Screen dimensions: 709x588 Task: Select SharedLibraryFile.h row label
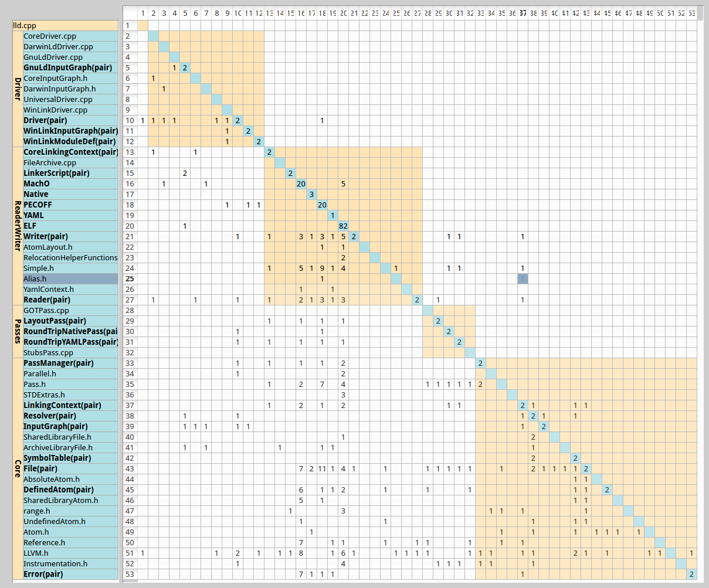click(x=70, y=437)
